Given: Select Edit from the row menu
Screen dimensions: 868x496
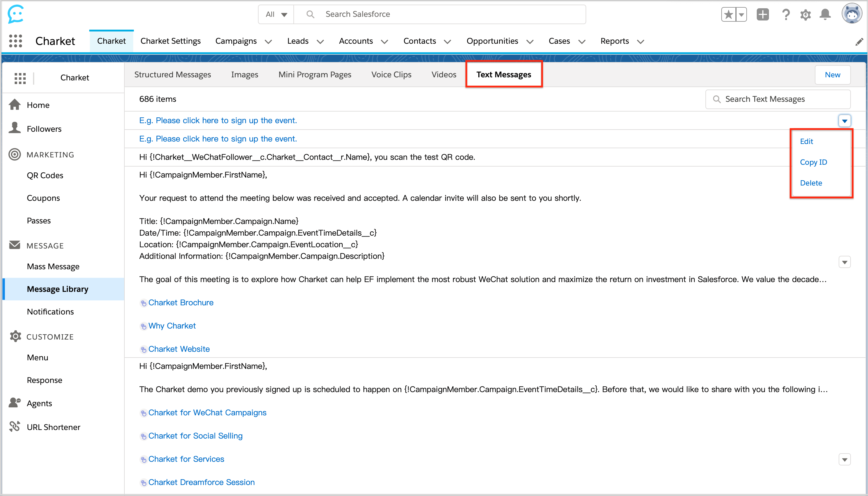Looking at the screenshot, I should tap(806, 141).
